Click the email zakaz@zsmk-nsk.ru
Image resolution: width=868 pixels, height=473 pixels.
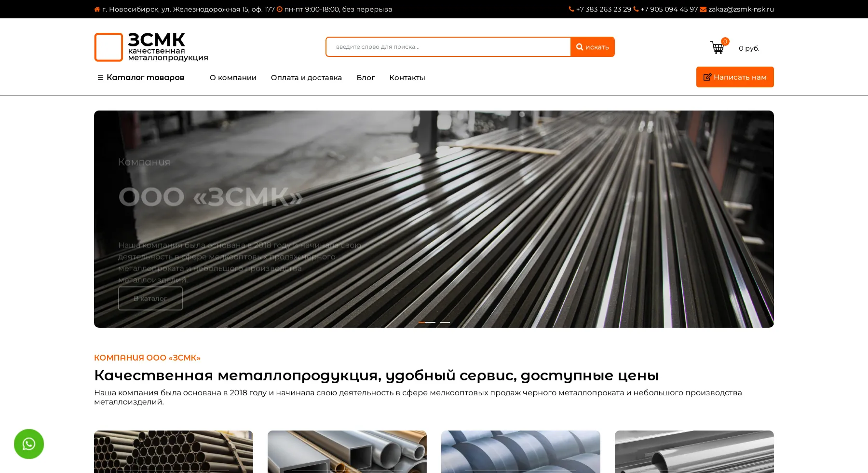click(x=741, y=9)
